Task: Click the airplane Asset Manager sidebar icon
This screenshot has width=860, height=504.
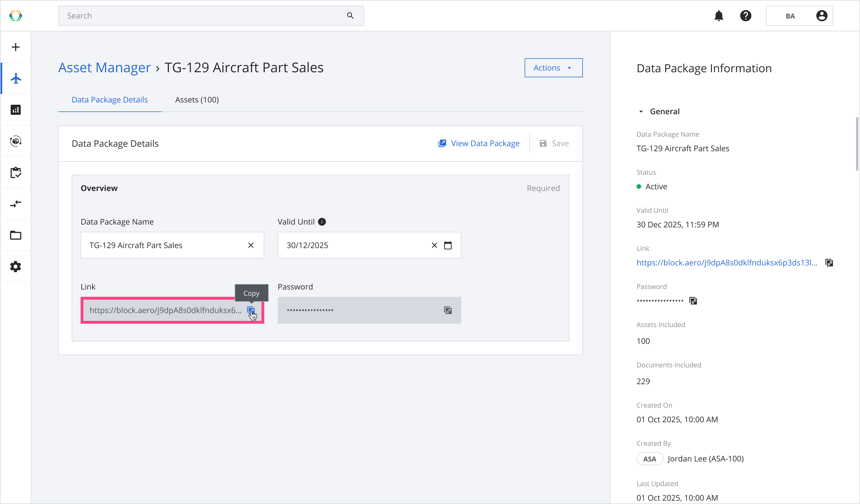Action: coord(16,78)
